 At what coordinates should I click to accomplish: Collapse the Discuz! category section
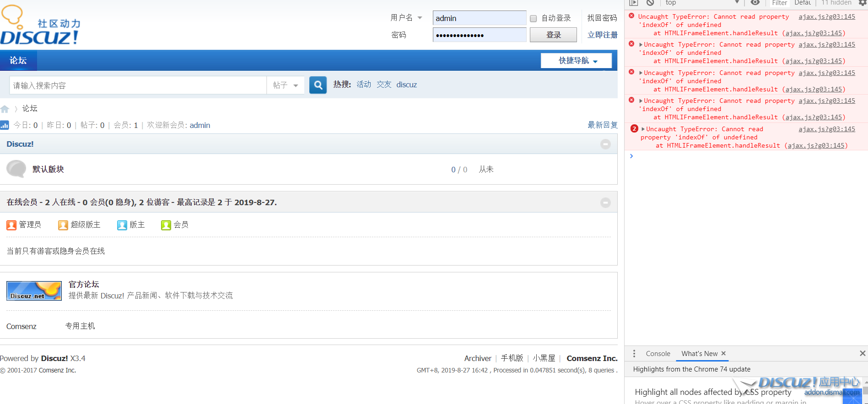coord(605,144)
